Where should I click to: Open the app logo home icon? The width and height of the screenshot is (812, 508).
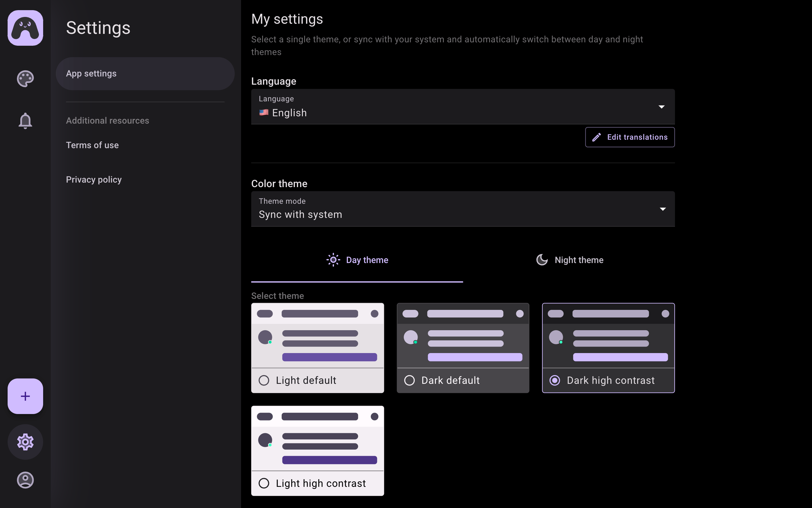pyautogui.click(x=25, y=28)
